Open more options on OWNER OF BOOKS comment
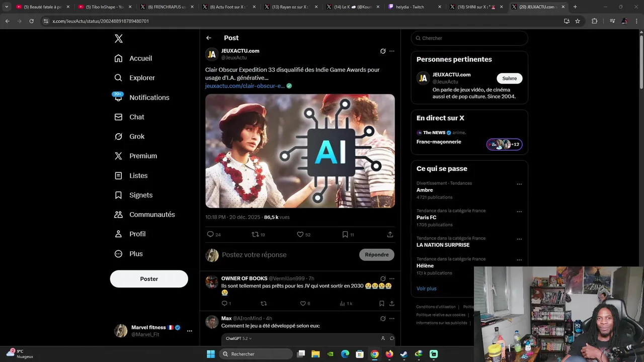Screen dimensions: 644x362 pos(392,279)
